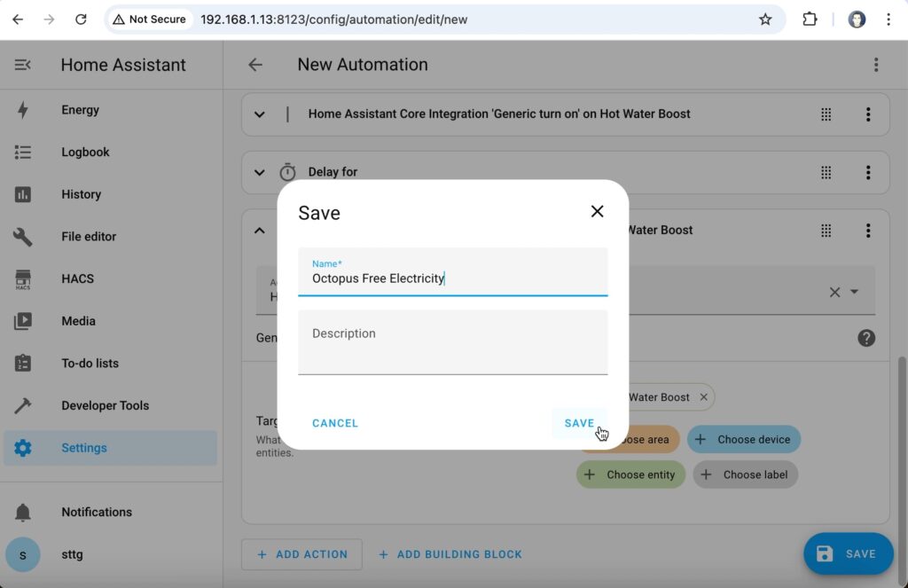
Task: Click the File editor wrench icon
Action: click(22, 237)
